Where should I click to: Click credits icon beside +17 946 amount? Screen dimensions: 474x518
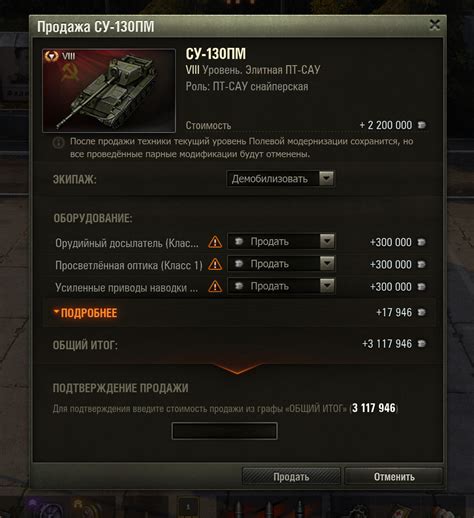422,312
